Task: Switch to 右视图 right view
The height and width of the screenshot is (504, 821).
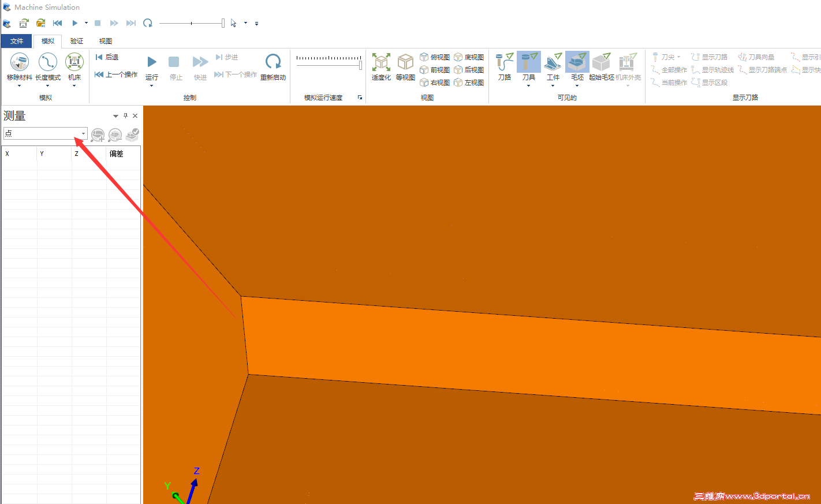Action: [x=435, y=83]
